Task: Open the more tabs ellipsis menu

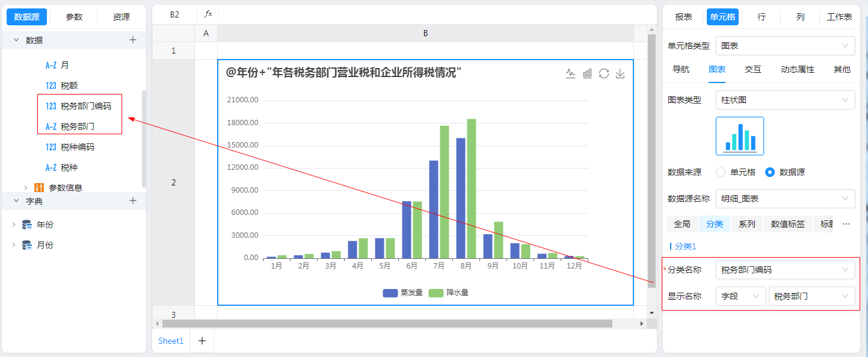Action: 846,224
